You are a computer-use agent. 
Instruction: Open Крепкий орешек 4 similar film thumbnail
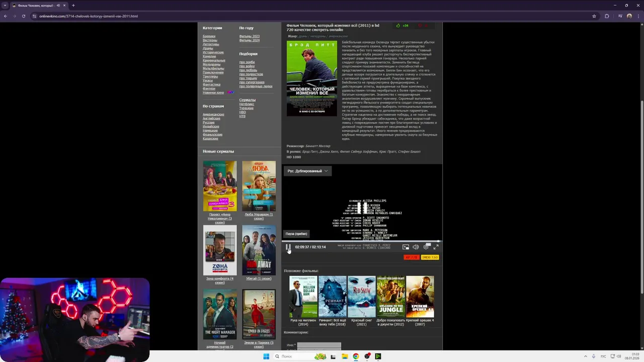point(420,297)
